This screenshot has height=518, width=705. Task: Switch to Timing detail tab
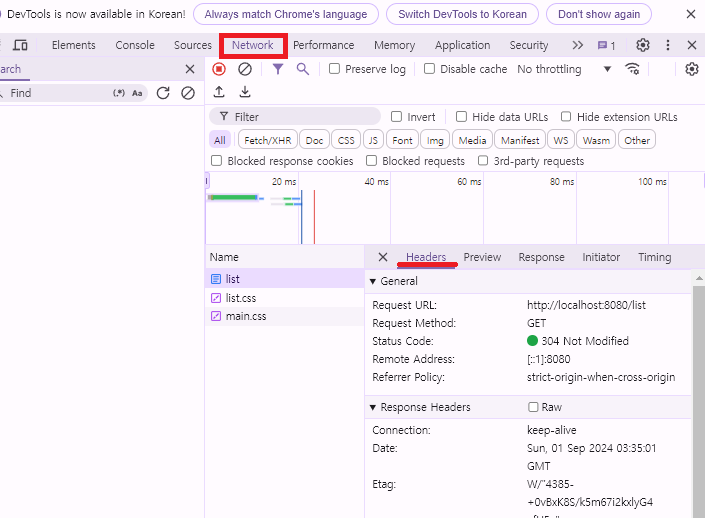(x=655, y=257)
